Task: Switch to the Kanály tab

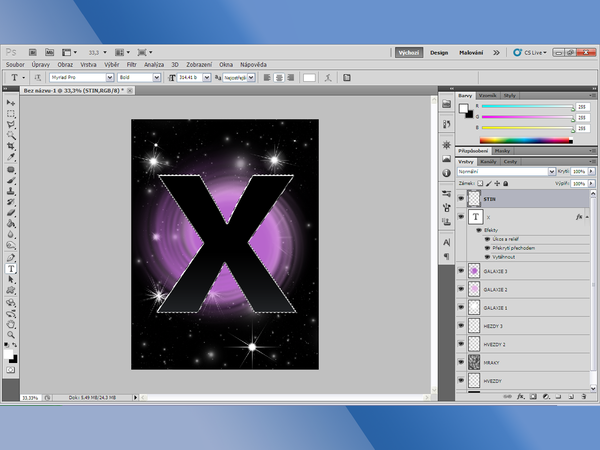Action: [x=490, y=160]
